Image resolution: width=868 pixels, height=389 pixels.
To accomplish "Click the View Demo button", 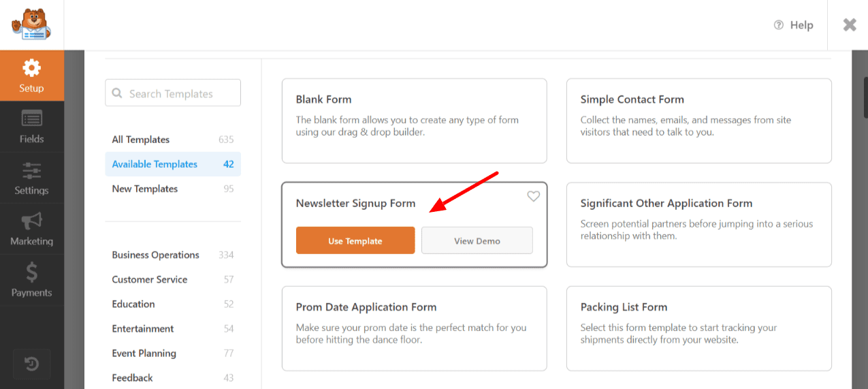I will [477, 240].
